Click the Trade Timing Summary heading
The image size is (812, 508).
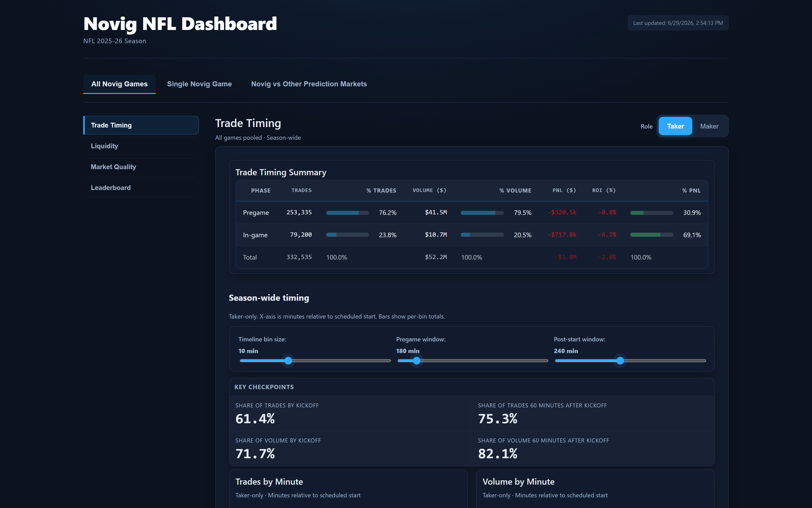point(281,172)
